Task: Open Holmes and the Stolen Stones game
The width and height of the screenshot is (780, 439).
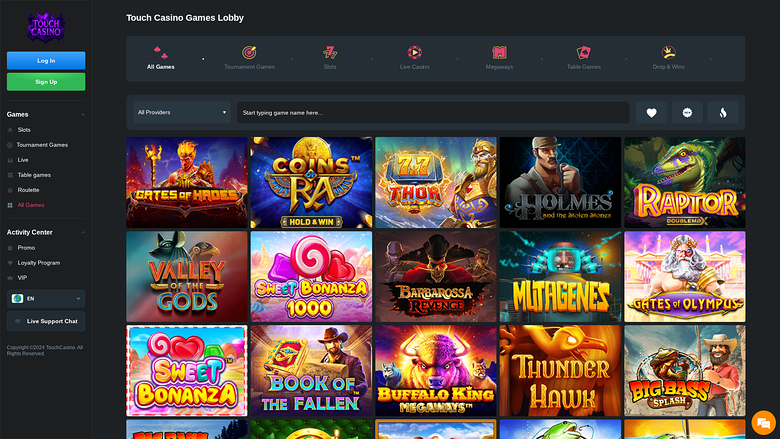Action: point(560,182)
